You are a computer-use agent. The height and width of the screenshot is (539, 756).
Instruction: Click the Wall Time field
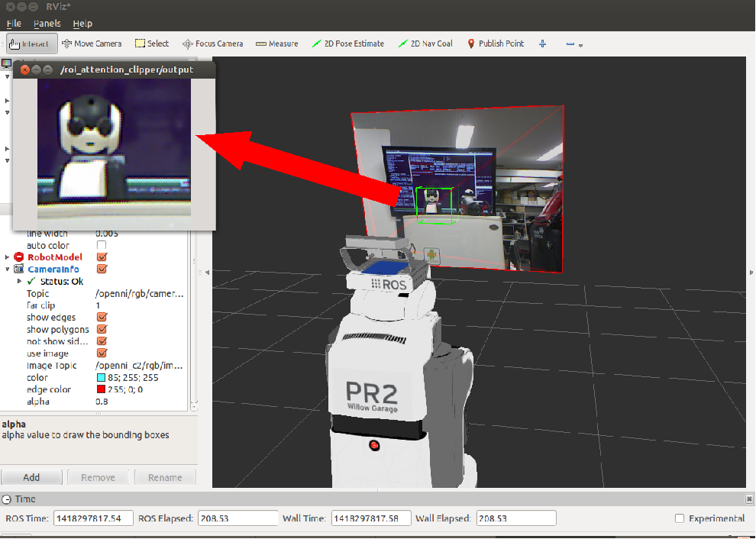coord(371,518)
